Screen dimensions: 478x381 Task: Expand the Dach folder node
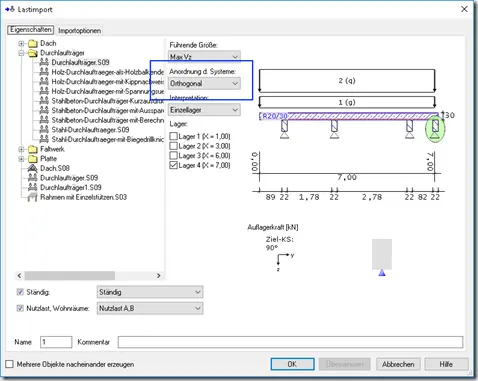click(x=21, y=43)
